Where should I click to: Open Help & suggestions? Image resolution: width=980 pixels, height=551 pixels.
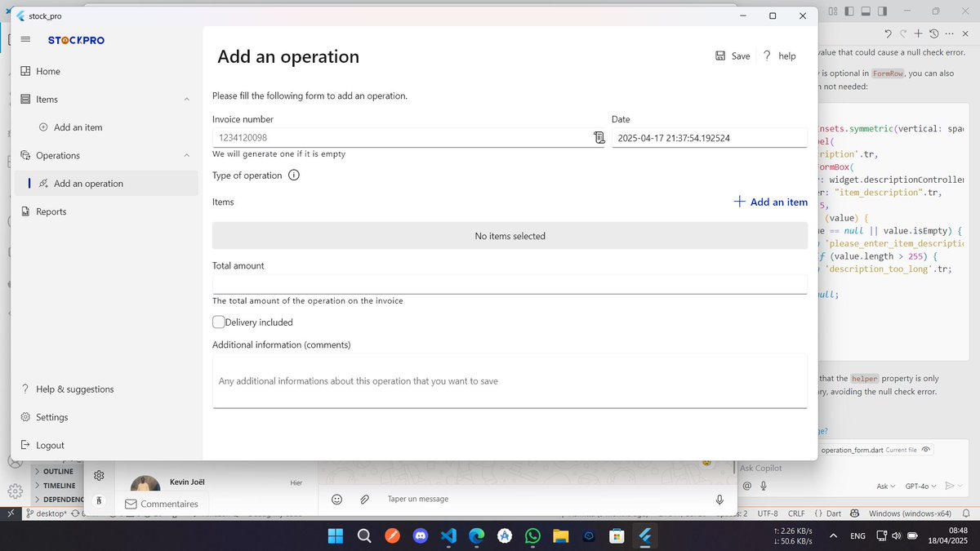(x=106, y=389)
